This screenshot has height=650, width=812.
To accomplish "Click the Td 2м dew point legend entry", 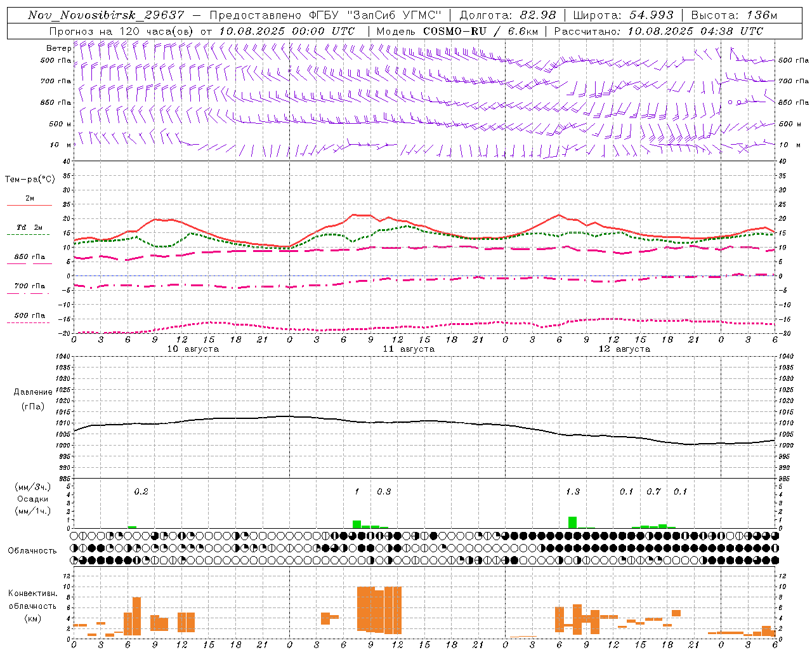I will 29,227.
